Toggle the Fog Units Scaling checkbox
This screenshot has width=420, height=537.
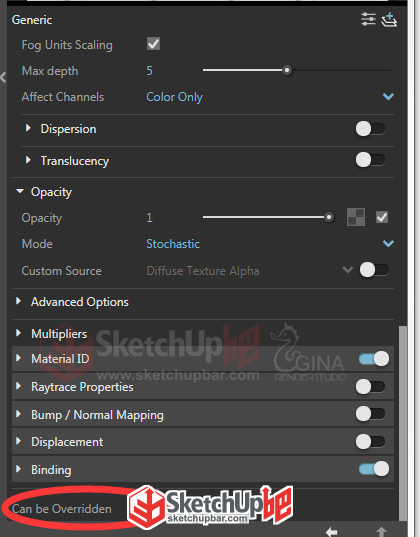(153, 44)
